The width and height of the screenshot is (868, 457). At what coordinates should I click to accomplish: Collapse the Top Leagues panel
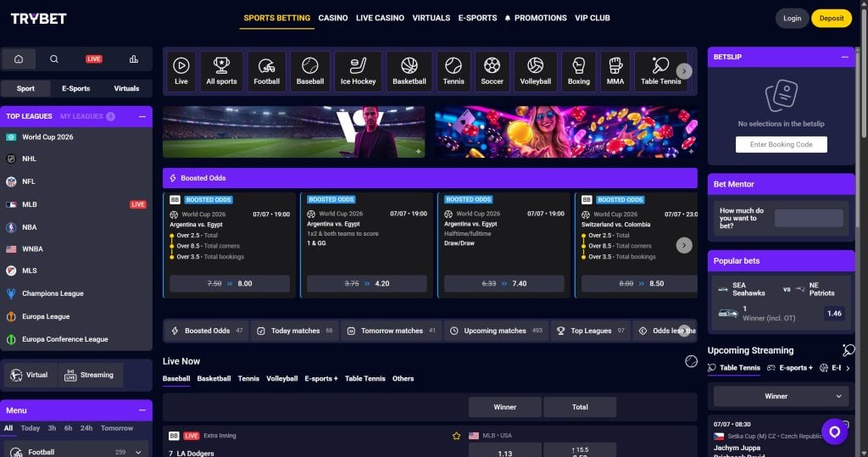142,116
